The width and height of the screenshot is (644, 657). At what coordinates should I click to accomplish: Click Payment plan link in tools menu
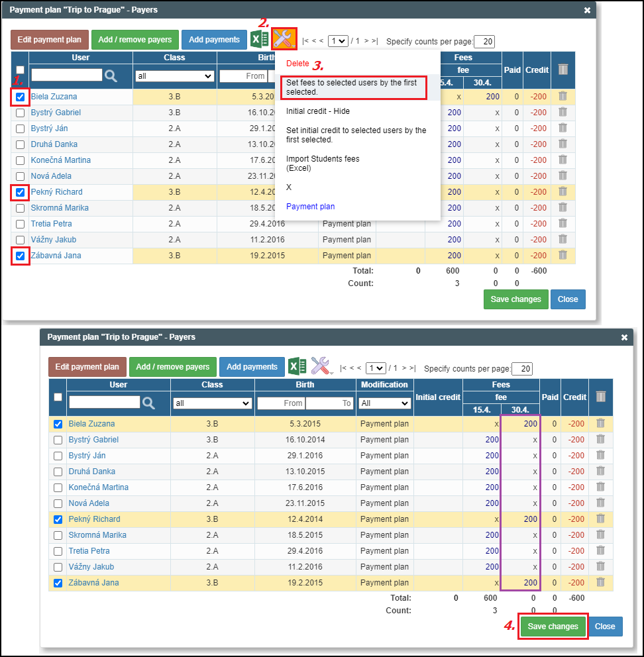tap(310, 206)
